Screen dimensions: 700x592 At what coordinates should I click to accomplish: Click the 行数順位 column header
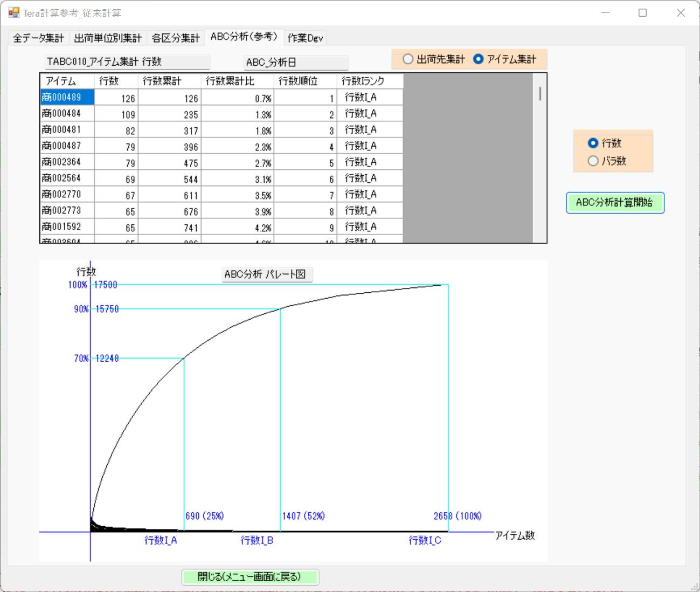(305, 81)
